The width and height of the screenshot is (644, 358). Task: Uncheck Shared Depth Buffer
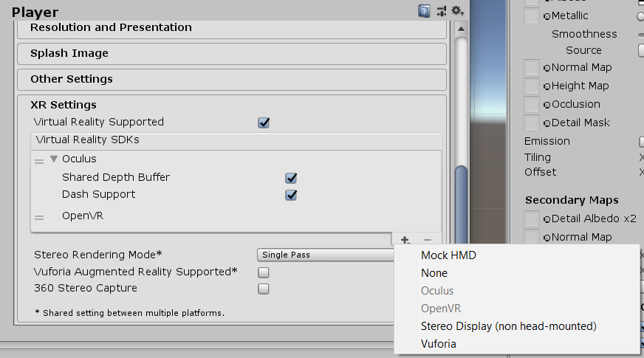click(291, 178)
